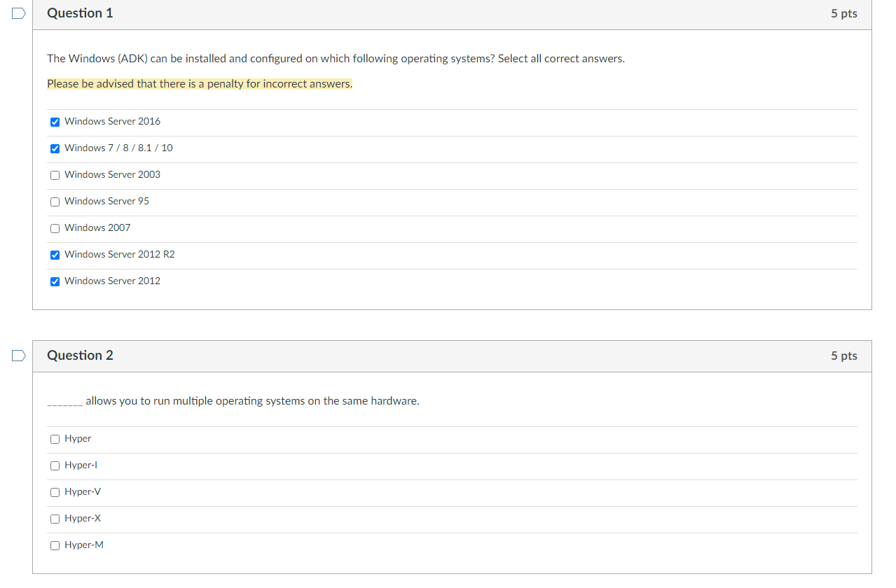Screen dimensions: 896x588
Task: Check the Windows Server 2003 answer
Action: click(55, 175)
